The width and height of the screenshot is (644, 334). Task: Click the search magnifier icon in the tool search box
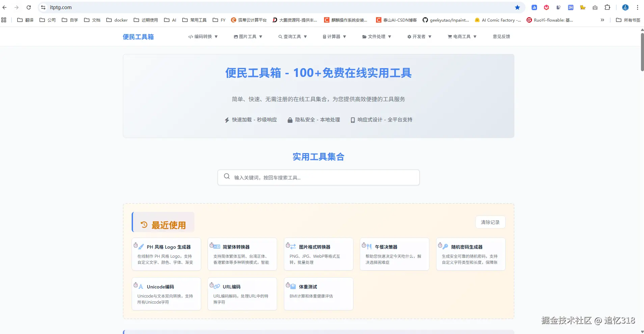point(227,176)
